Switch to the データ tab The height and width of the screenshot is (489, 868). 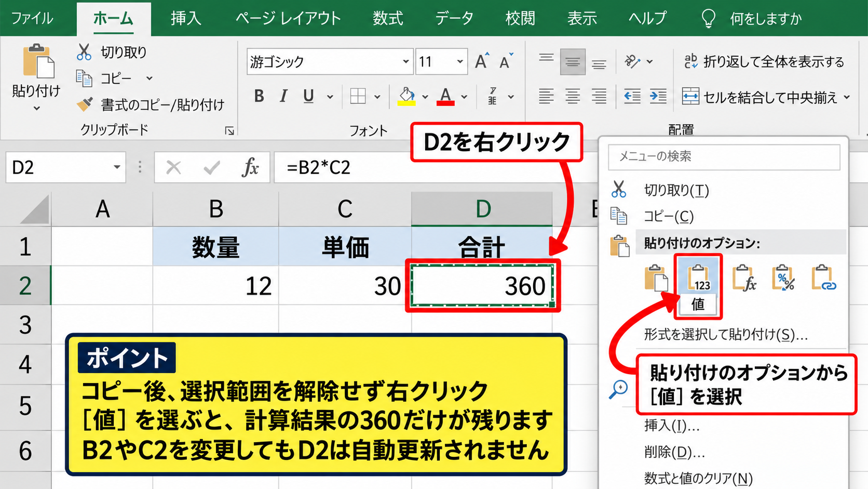coord(454,19)
